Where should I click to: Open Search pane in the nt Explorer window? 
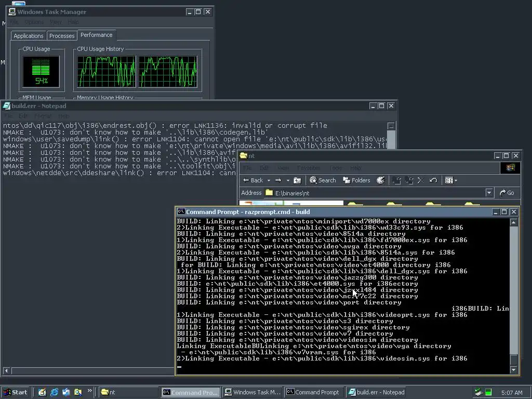tap(323, 180)
